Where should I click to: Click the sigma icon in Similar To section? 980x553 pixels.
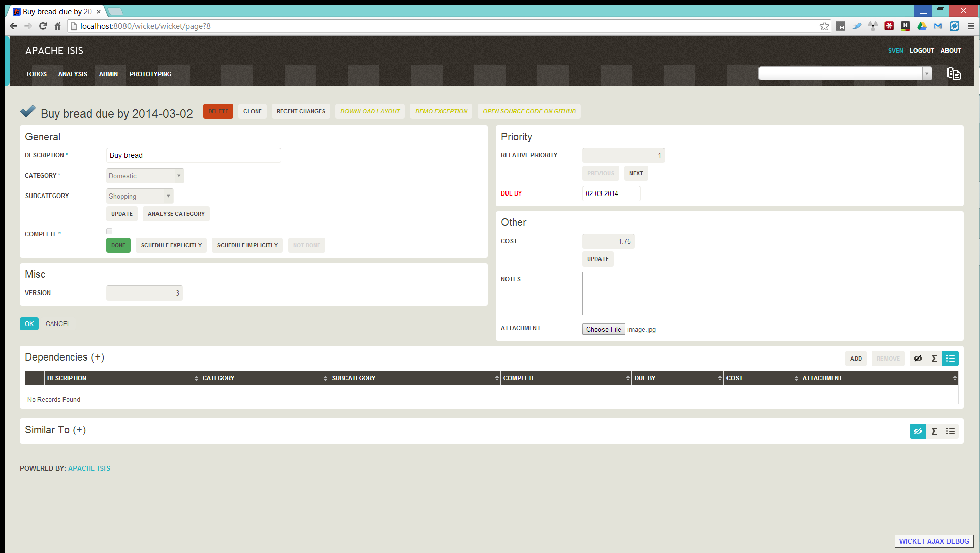click(x=934, y=431)
